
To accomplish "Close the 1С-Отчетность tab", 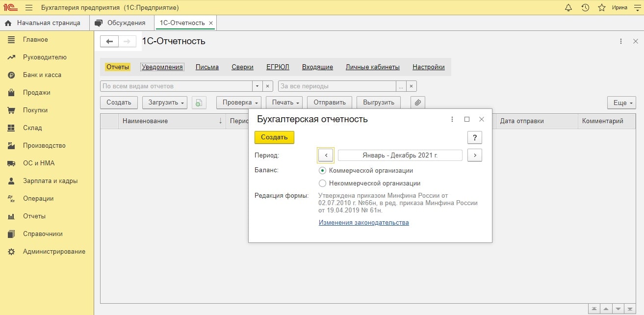I will pyautogui.click(x=211, y=23).
